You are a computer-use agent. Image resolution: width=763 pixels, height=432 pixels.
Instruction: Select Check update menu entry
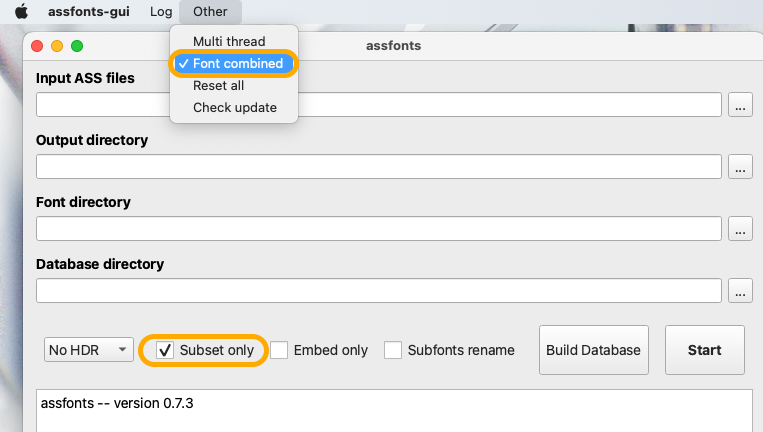pyautogui.click(x=234, y=108)
